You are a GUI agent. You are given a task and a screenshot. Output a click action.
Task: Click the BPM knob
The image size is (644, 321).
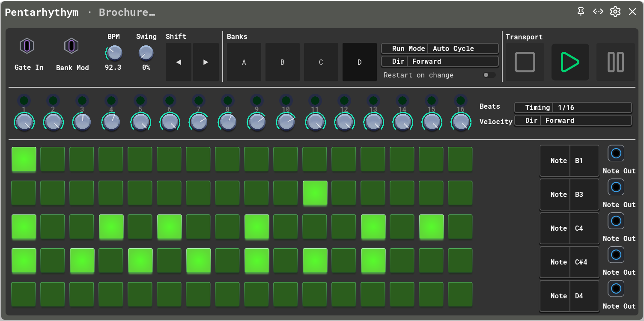click(x=114, y=53)
